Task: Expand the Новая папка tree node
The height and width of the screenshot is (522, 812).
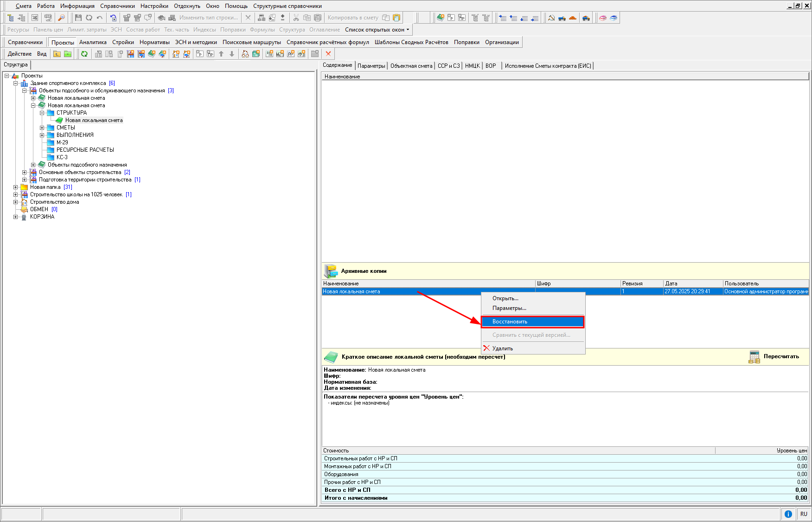Action: pos(15,187)
